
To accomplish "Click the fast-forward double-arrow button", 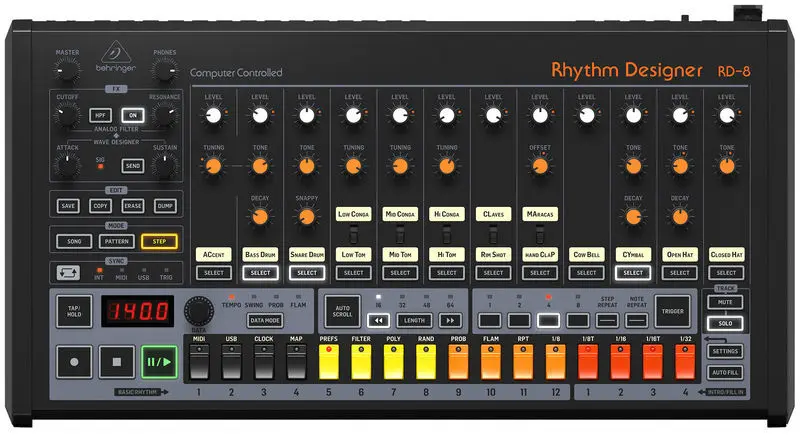I will [x=451, y=320].
